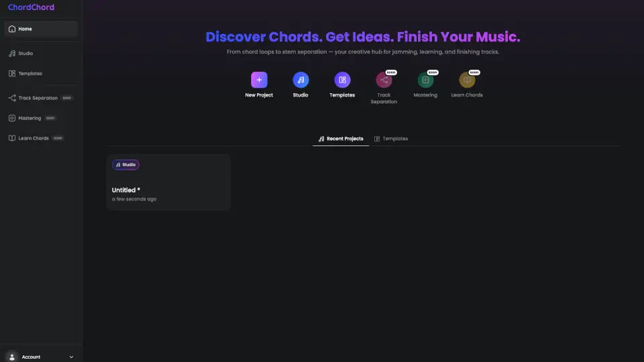The image size is (644, 362).
Task: Switch to the Recent Projects tab
Action: point(341,139)
